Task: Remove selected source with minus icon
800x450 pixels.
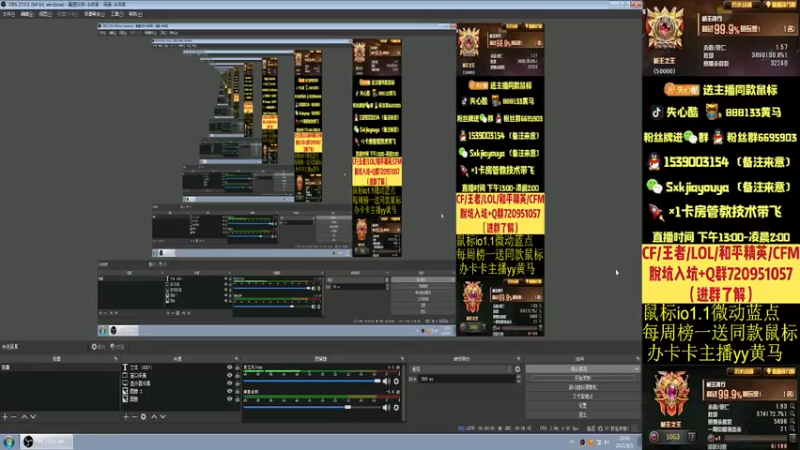Action: [135, 417]
